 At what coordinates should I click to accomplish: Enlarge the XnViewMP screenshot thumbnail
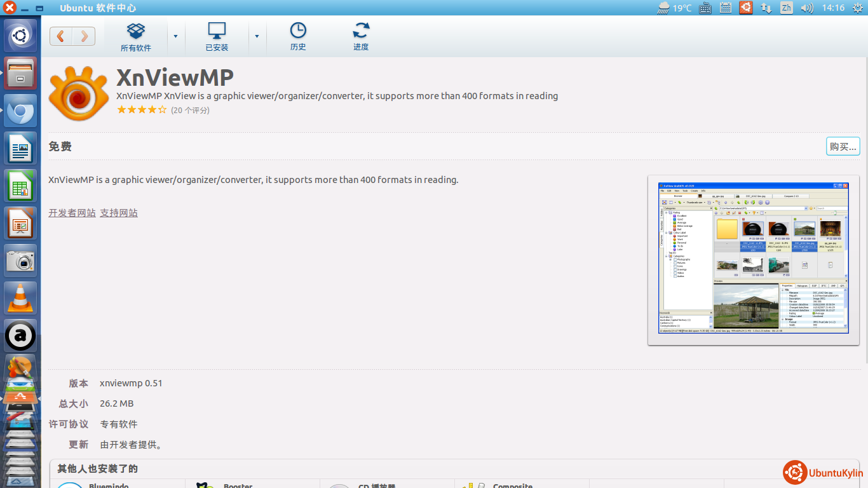pos(753,259)
